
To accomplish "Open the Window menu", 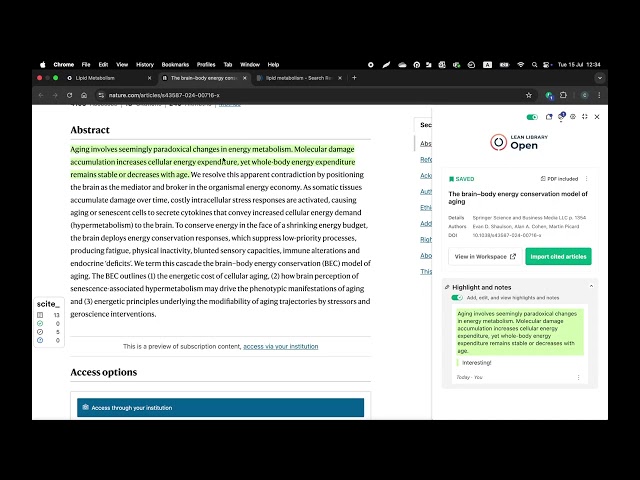I will click(x=250, y=64).
